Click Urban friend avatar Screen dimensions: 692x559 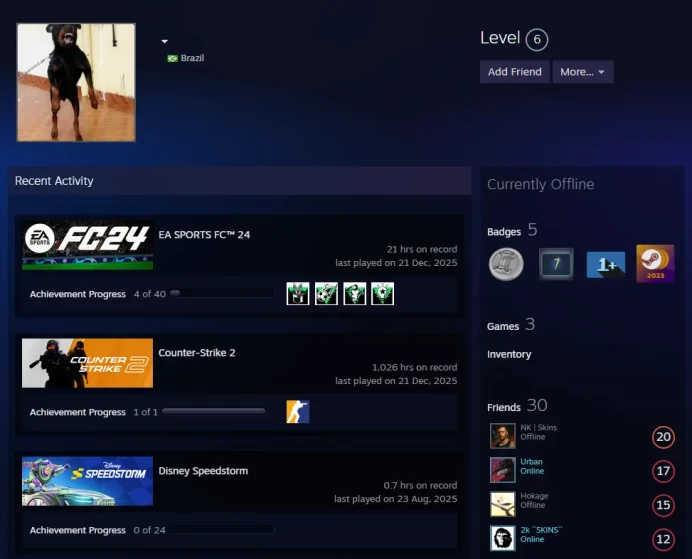click(503, 470)
